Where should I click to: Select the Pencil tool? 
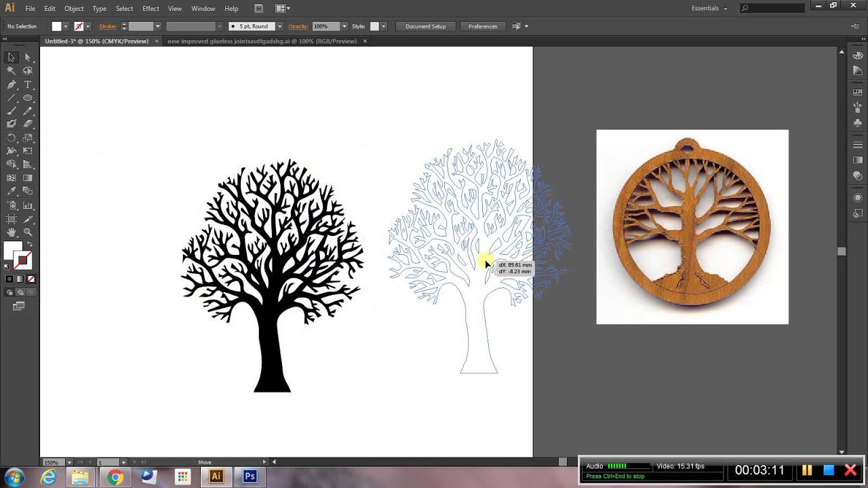(28, 111)
